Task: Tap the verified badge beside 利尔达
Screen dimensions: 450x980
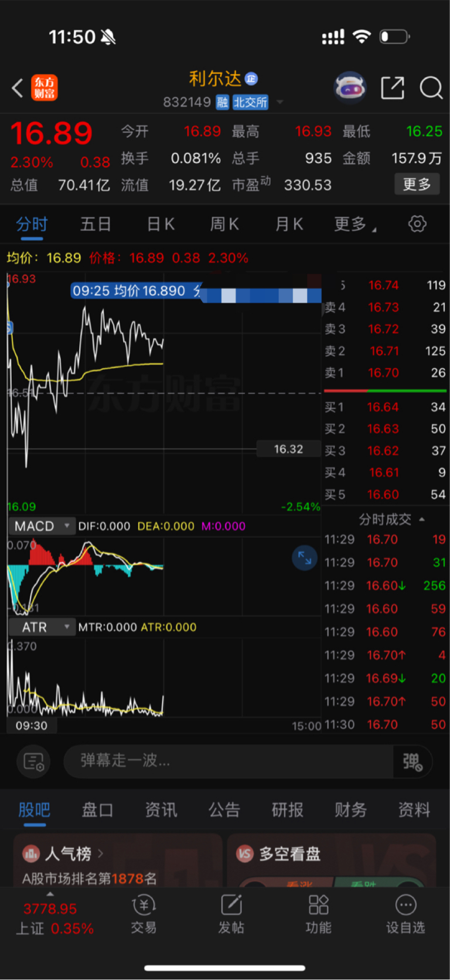Action: coord(251,79)
